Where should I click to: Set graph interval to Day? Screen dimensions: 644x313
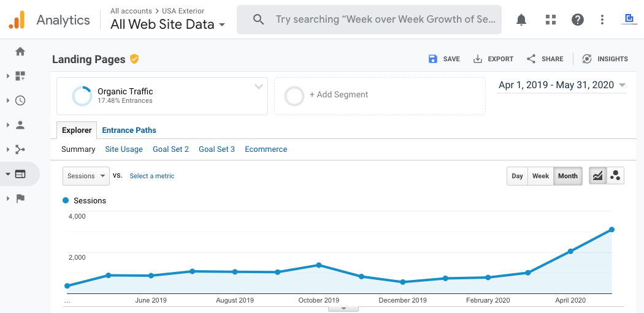517,176
